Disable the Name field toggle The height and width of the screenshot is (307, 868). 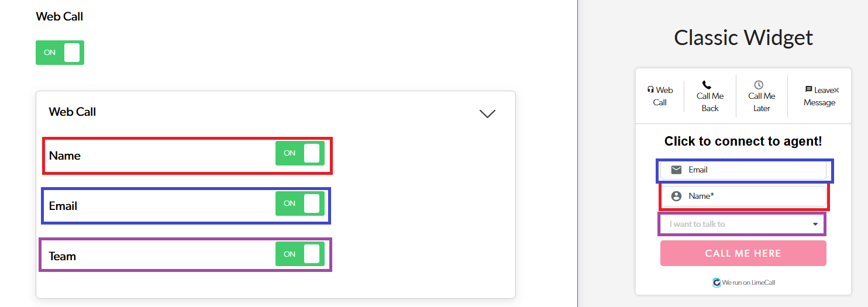pos(299,153)
